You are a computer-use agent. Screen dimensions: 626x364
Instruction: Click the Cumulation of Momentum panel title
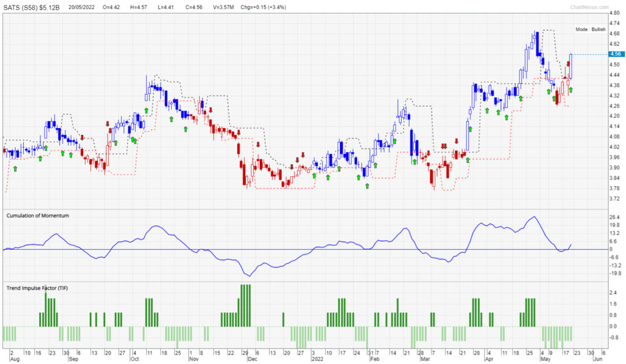(38, 216)
